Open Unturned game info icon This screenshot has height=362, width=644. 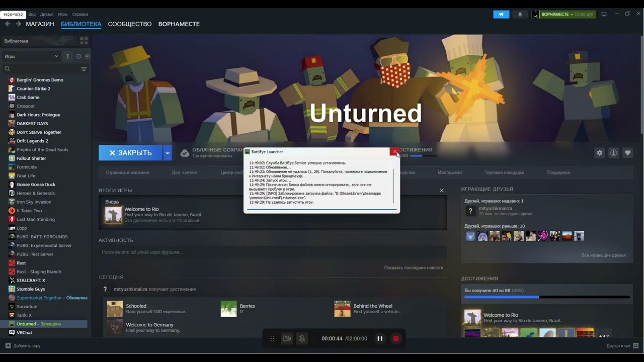click(613, 153)
